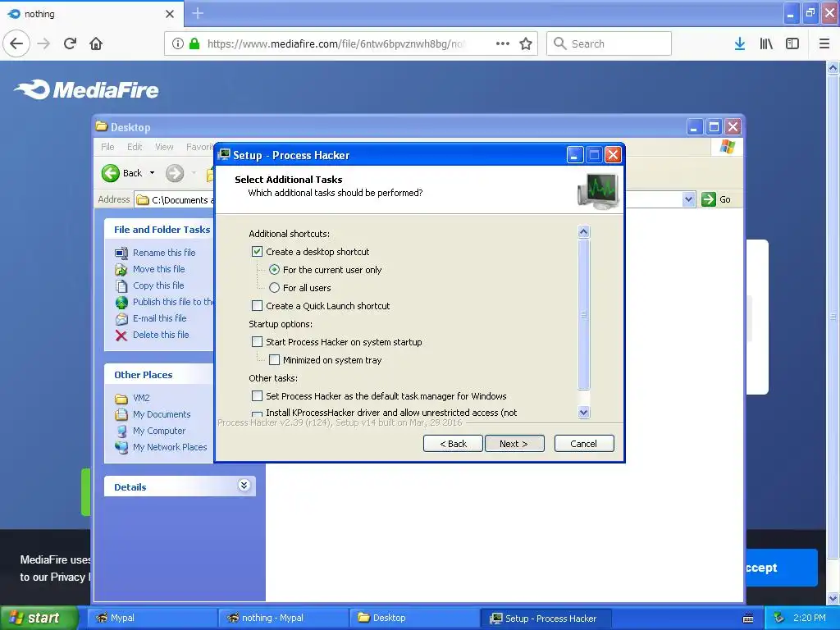Viewport: 840px width, 630px height.
Task: Open the Downloads arrow panel
Action: point(740,43)
